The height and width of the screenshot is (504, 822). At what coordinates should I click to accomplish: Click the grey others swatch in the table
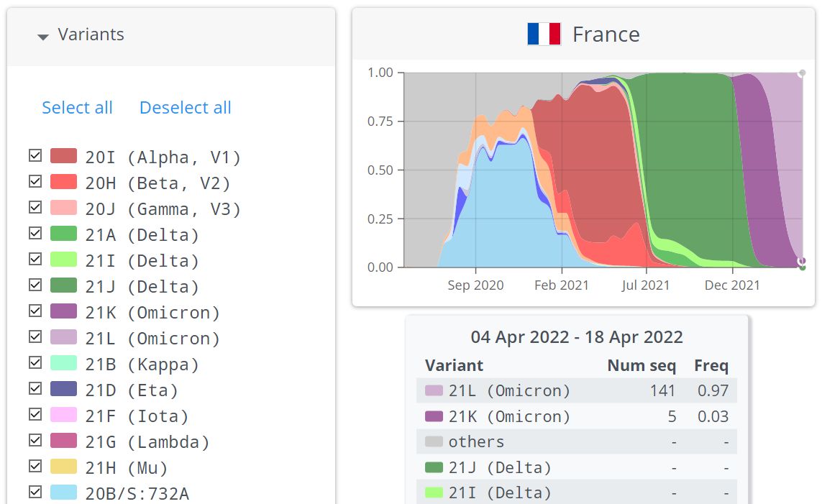434,441
